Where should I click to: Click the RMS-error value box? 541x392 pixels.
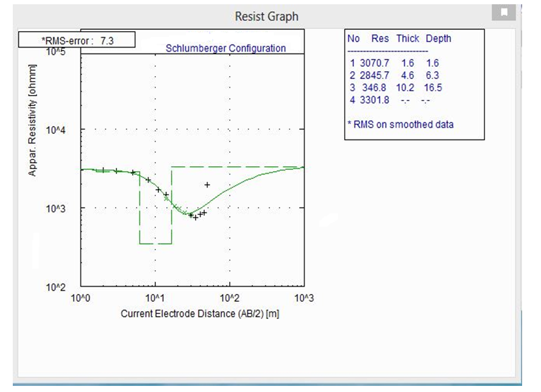pyautogui.click(x=76, y=40)
